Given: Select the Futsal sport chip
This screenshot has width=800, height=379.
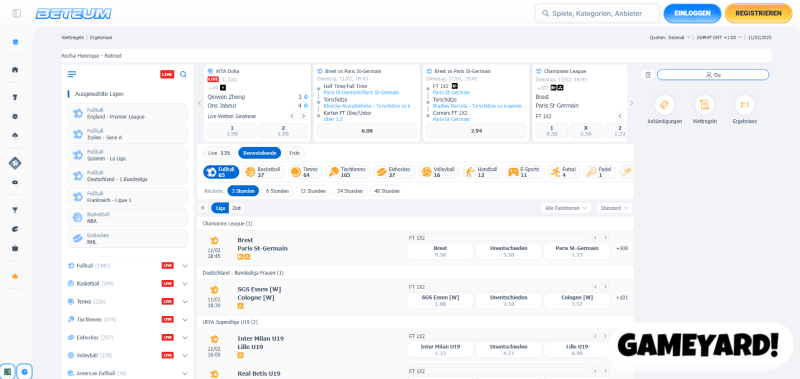Looking at the screenshot, I should 564,172.
